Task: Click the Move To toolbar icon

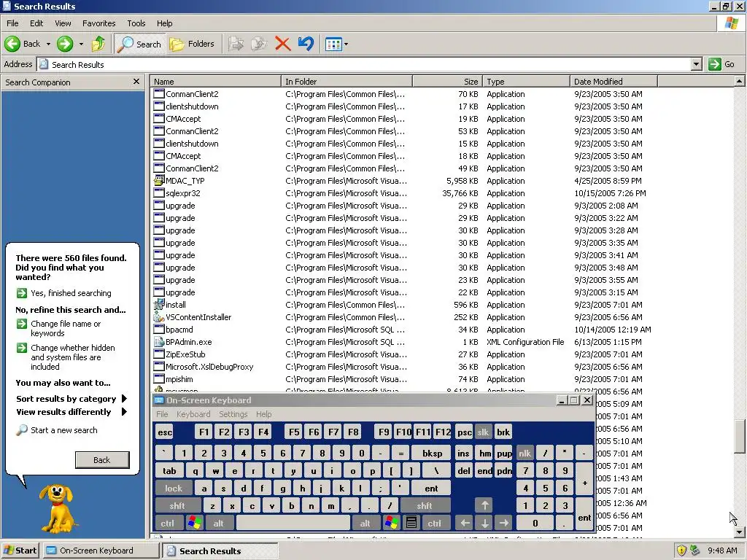Action: 236,44
